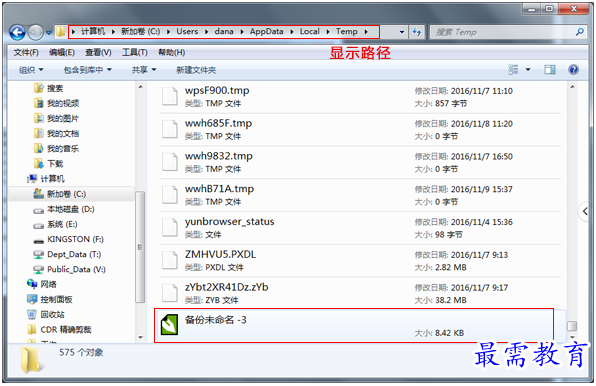Open the 文件(F) menu
The height and width of the screenshot is (386, 596).
pyautogui.click(x=26, y=52)
